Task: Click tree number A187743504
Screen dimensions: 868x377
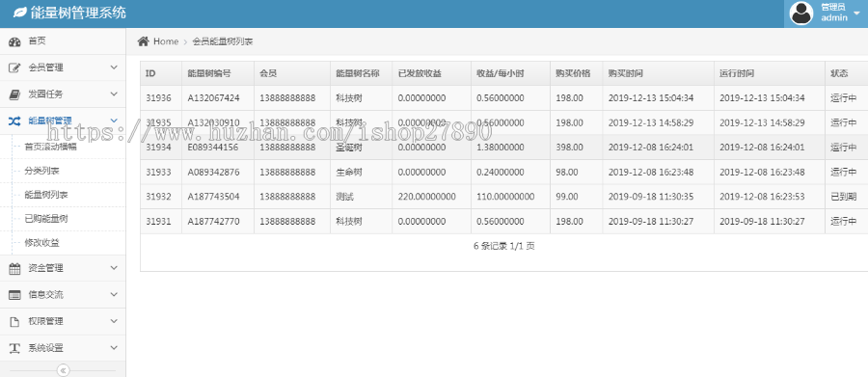Action: (214, 197)
